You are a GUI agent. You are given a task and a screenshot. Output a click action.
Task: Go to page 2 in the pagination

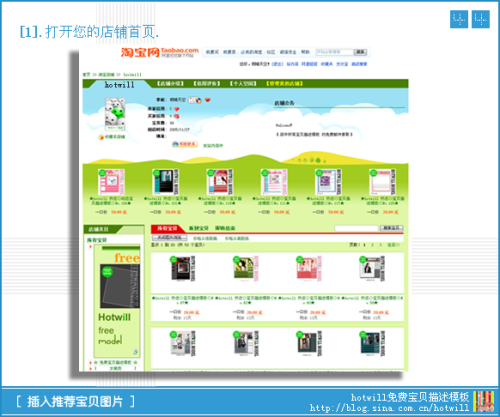click(372, 245)
